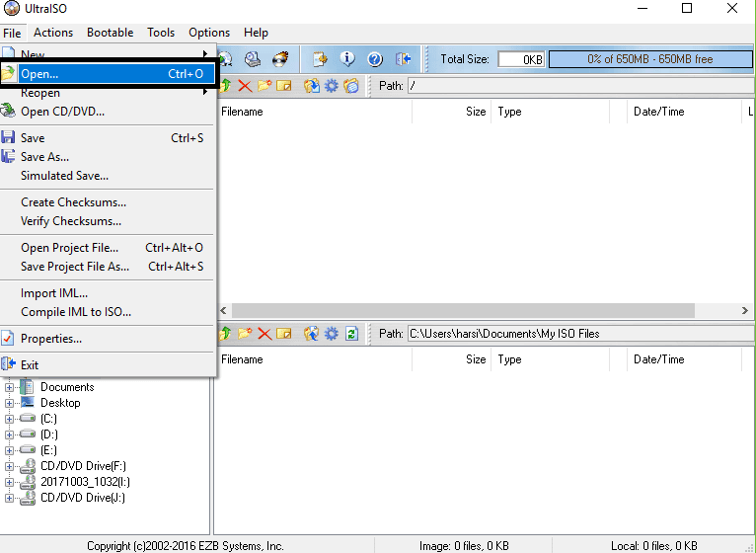Expand the 20171003_1032(I:) node
Viewport: 756px width, 553px height.
point(9,482)
